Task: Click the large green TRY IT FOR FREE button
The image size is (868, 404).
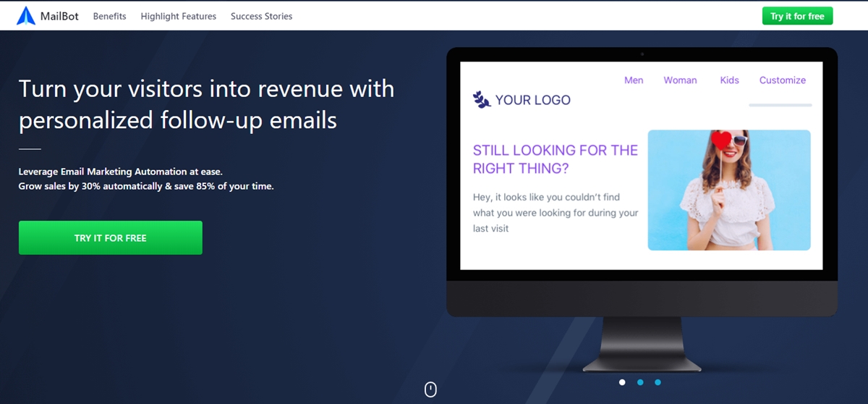Action: click(x=111, y=237)
